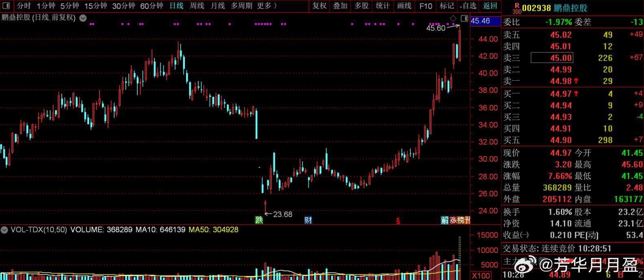This screenshot has height=280, width=644.
Task: Click 买五 bid price 44.90
Action: click(561, 140)
